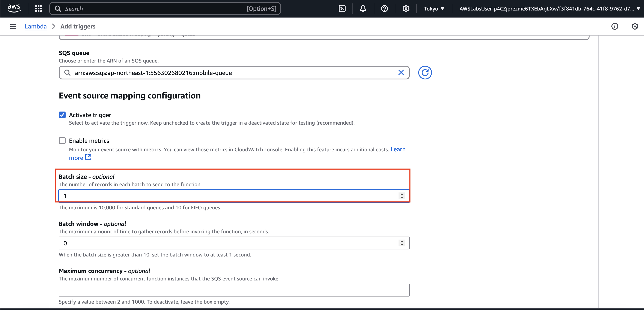The height and width of the screenshot is (310, 644).
Task: Open the info panel icon
Action: tap(614, 27)
